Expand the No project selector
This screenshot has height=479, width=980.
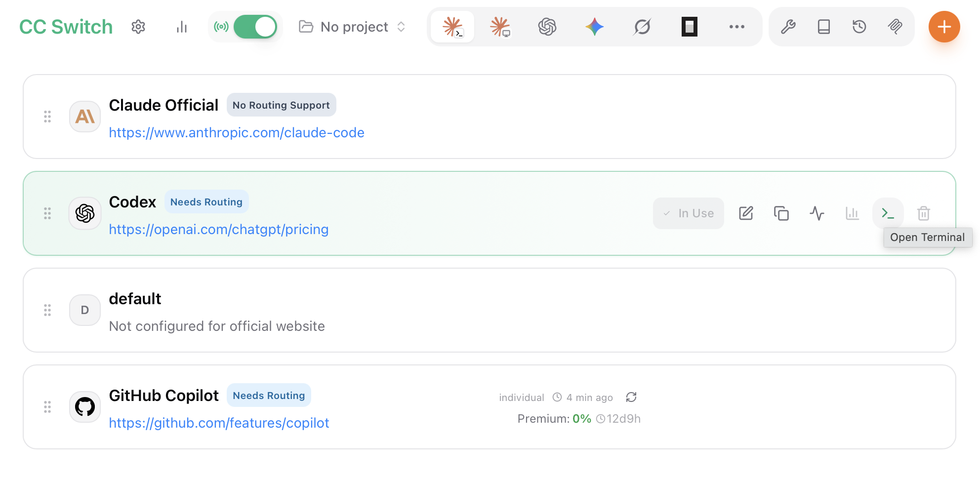tap(353, 27)
